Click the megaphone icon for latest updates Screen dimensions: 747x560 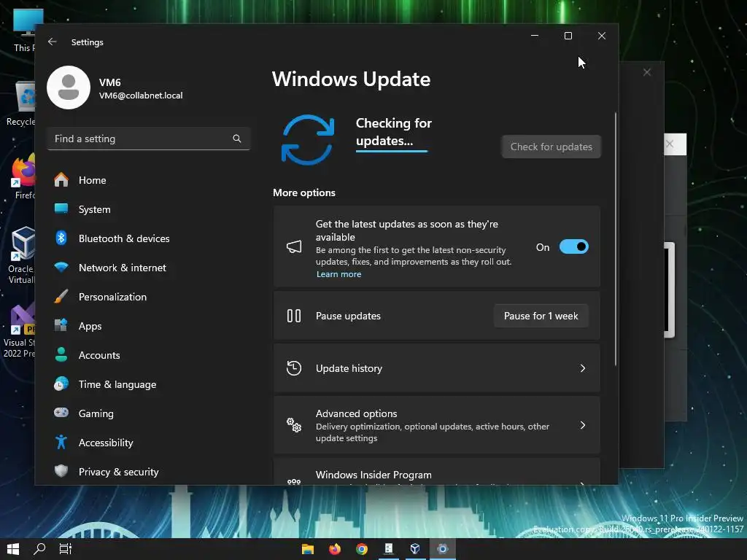click(294, 246)
